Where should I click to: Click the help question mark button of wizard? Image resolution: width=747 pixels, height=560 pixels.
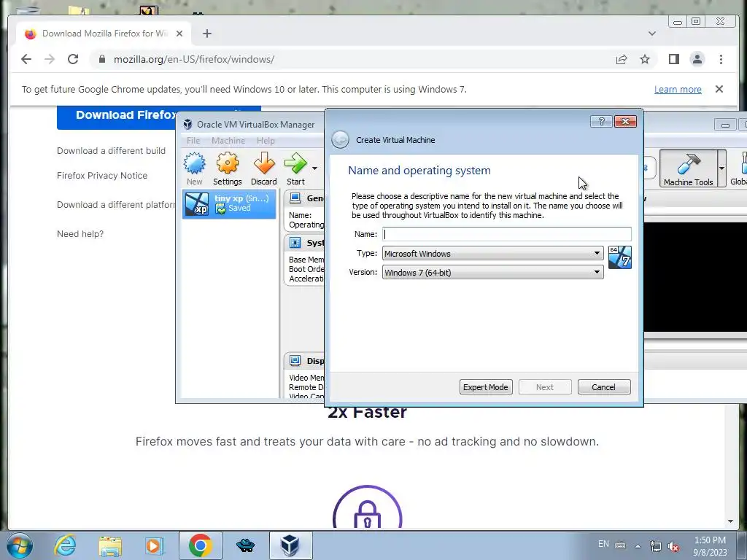(x=601, y=122)
